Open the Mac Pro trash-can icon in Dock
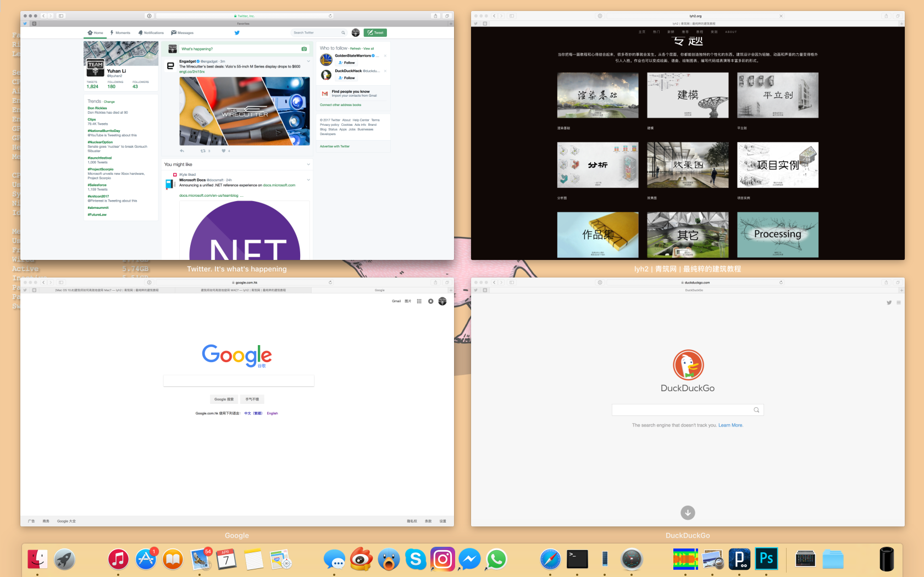Screen dimensions: 924x577 [887, 559]
